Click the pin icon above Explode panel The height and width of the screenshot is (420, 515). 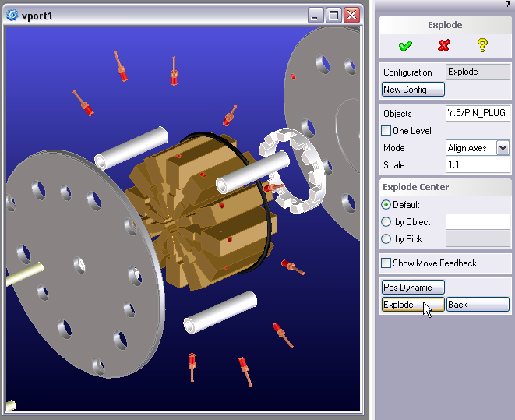[507, 4]
